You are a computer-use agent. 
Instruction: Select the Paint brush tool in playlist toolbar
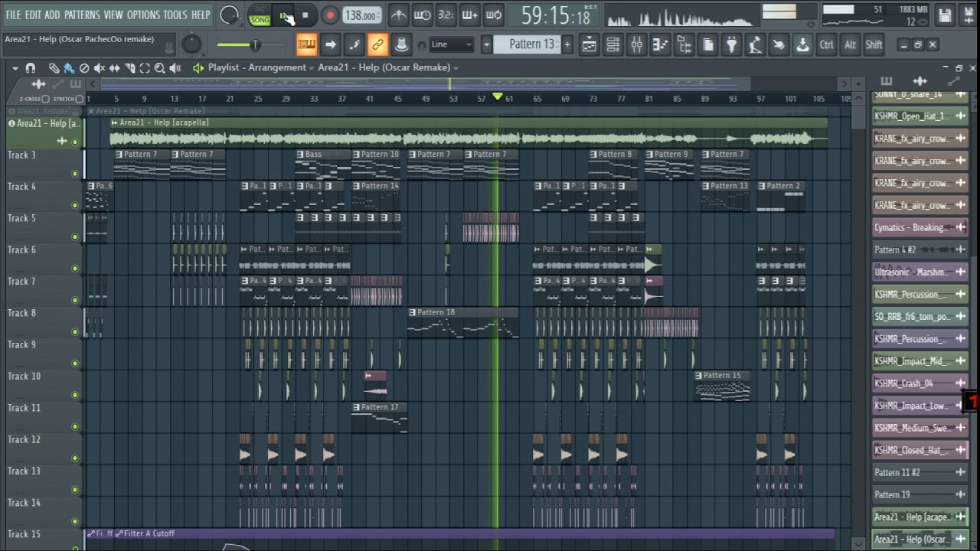pos(68,68)
